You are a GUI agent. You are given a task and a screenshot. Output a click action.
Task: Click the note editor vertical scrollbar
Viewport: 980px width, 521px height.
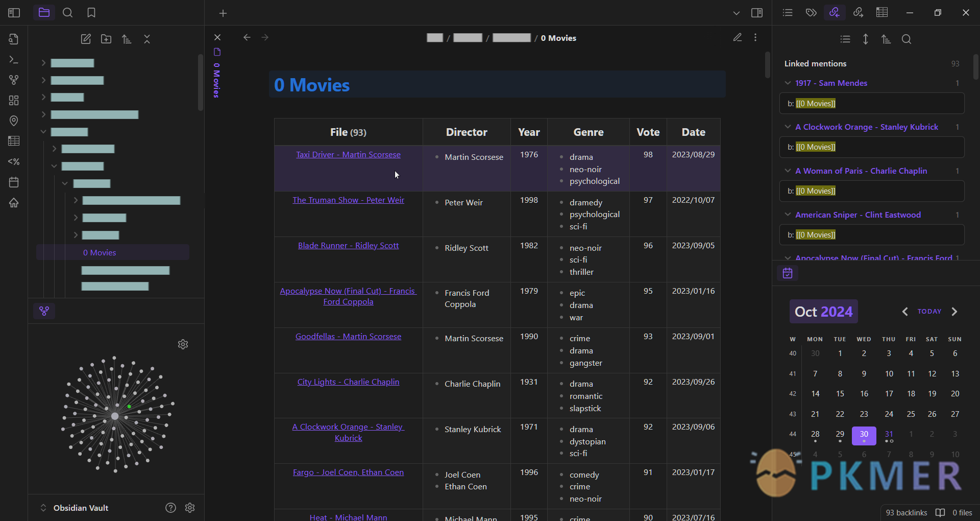[x=767, y=65]
